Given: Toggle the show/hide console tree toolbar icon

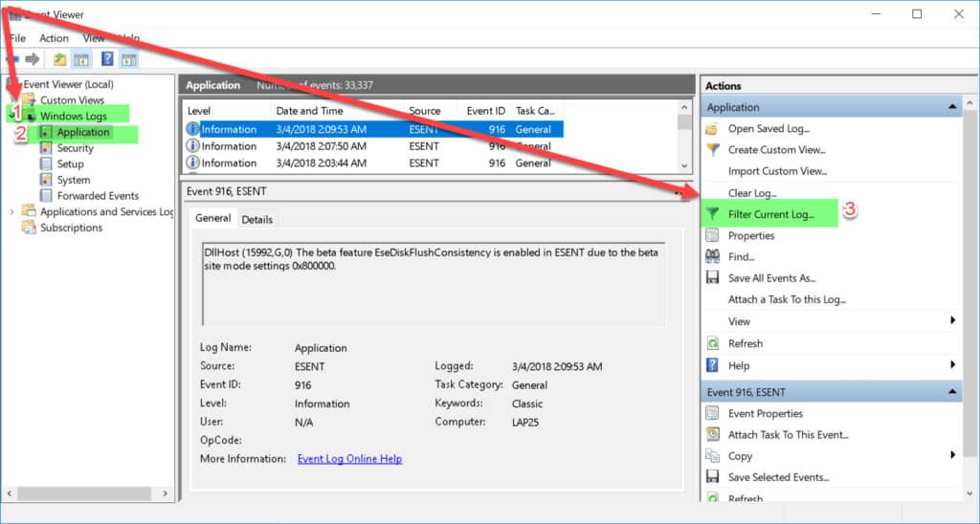Looking at the screenshot, I should 81,59.
